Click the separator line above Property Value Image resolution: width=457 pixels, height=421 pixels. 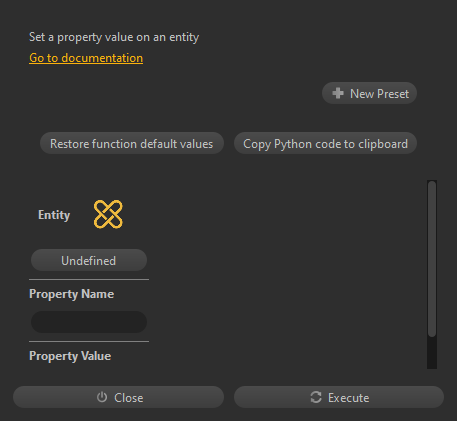pos(89,341)
